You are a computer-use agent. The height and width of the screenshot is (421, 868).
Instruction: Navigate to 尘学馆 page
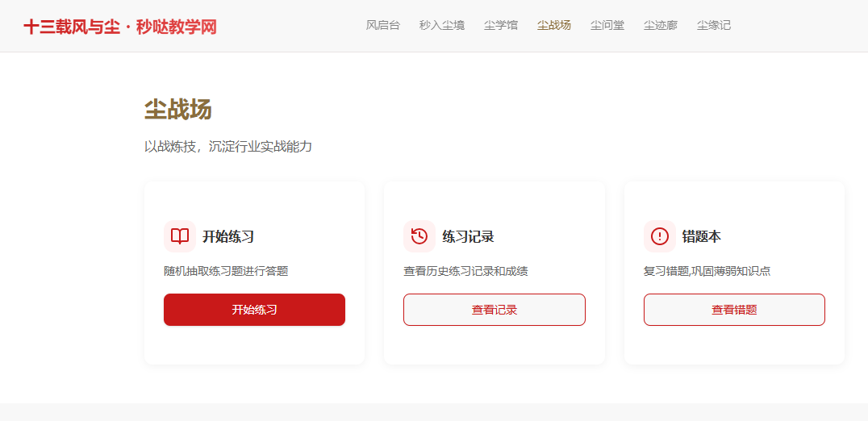coord(501,25)
